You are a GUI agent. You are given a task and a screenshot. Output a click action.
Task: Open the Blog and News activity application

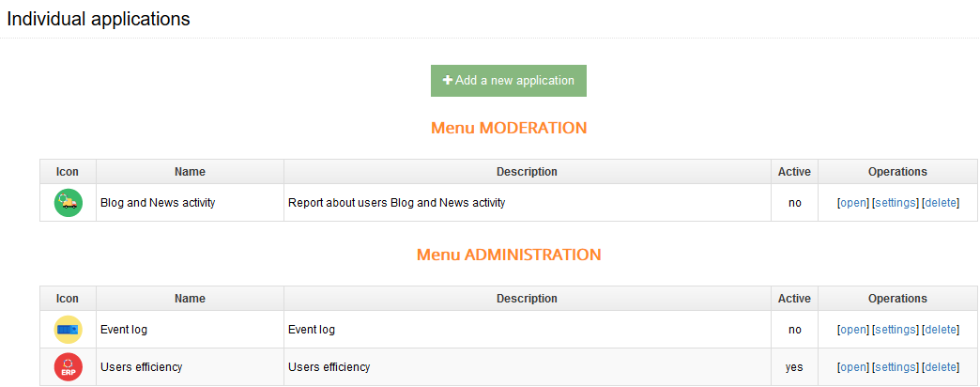[x=853, y=203]
